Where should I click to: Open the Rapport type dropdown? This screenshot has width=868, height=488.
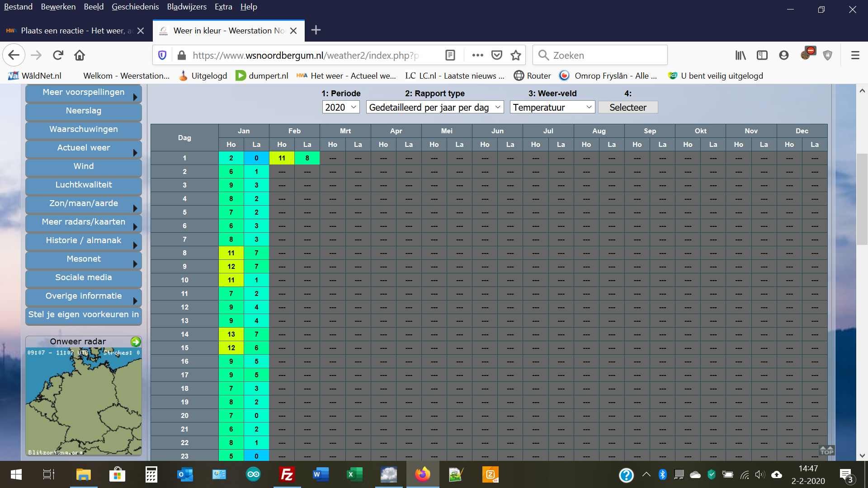click(x=434, y=108)
